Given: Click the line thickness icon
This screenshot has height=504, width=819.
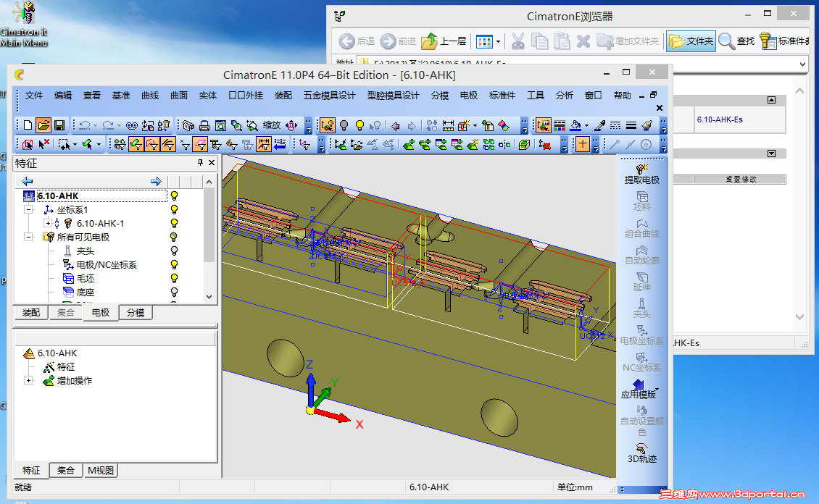Looking at the screenshot, I should (x=631, y=125).
